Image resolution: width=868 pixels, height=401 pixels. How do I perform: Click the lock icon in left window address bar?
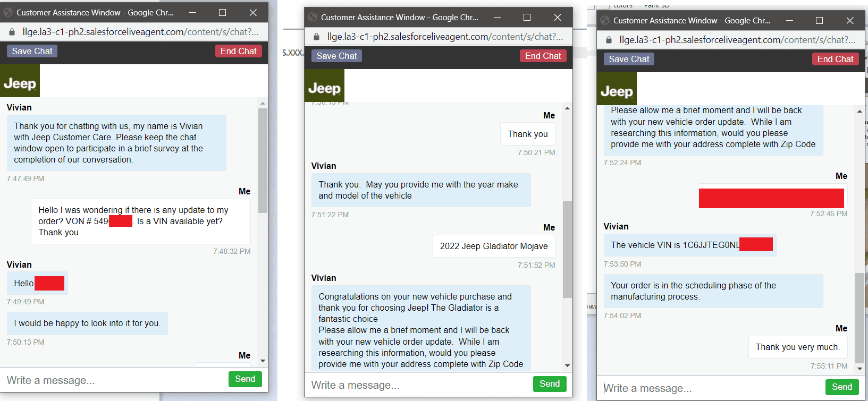[x=12, y=32]
